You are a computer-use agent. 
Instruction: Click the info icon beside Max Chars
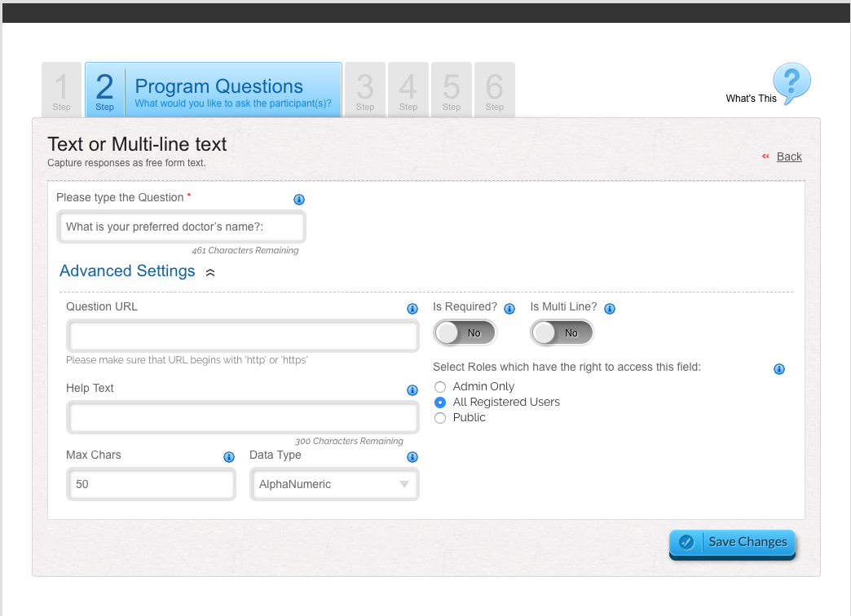[x=228, y=457]
